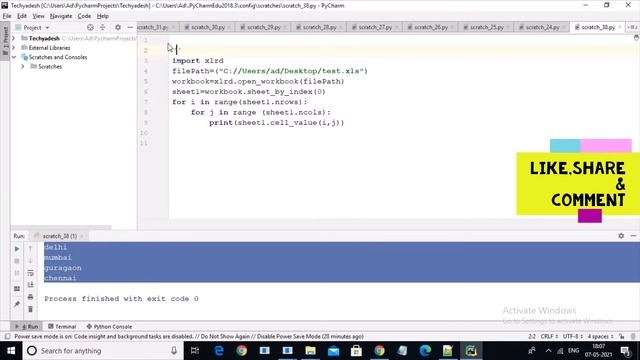Change 4 spaces indent setting

[x=600, y=336]
